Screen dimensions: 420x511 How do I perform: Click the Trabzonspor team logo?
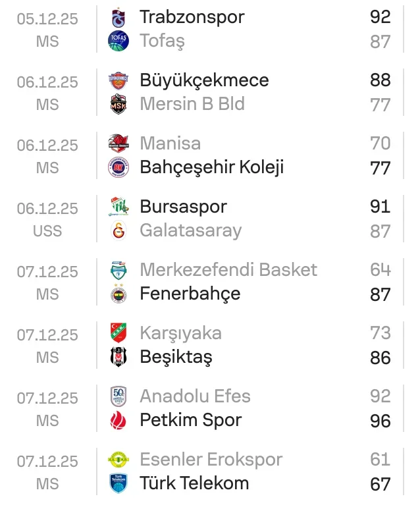point(118,17)
